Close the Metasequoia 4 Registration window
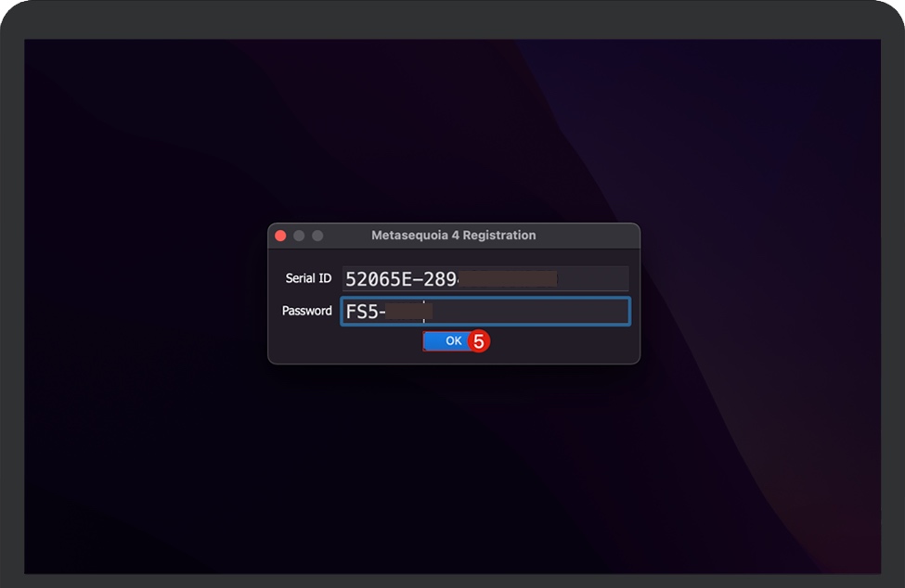Viewport: 905px width, 588px height. tap(280, 236)
